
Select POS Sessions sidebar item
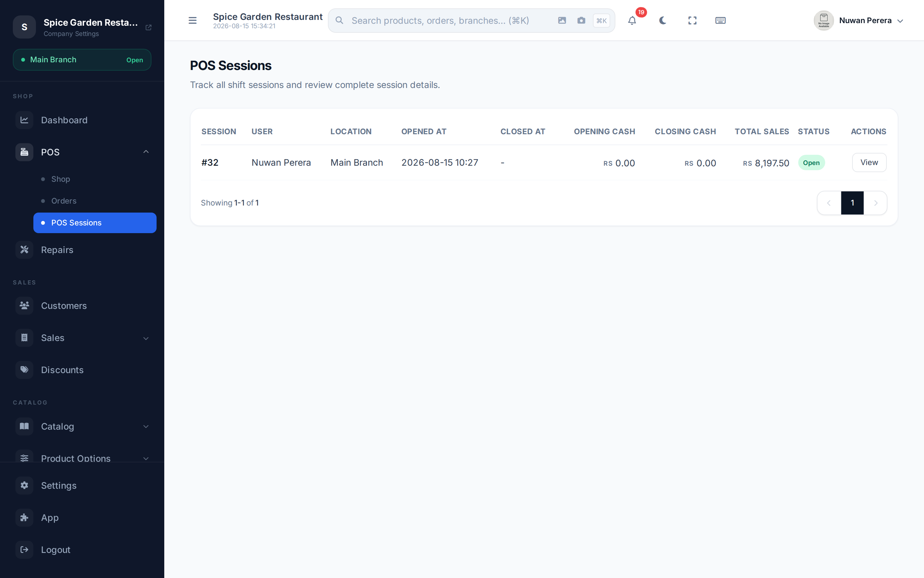tap(95, 223)
